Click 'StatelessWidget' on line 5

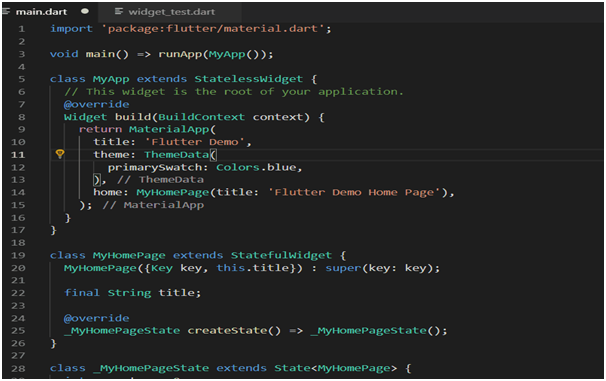tap(248, 79)
